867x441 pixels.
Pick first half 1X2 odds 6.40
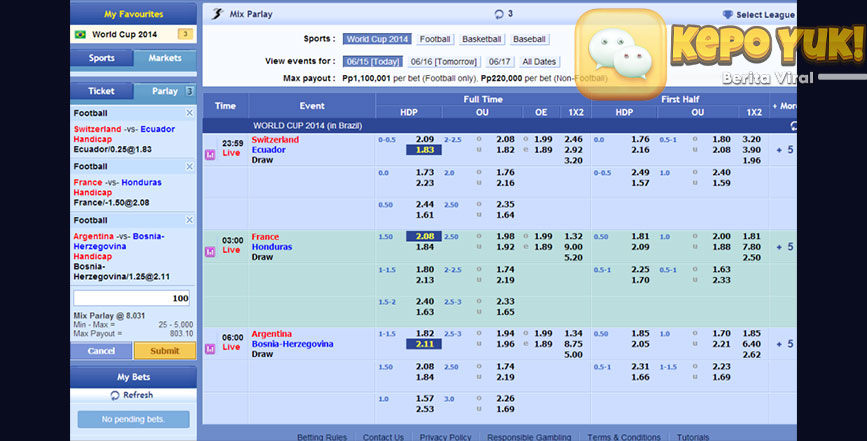(x=751, y=344)
